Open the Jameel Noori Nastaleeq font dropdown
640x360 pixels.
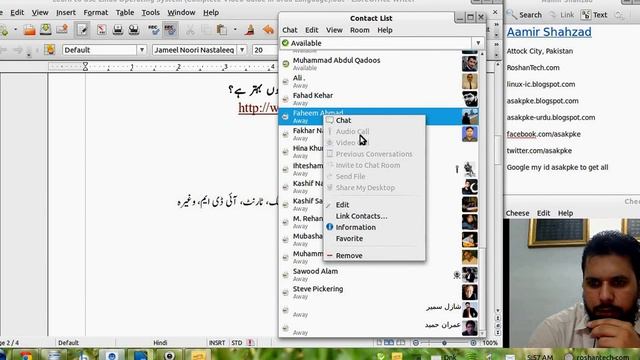point(242,50)
